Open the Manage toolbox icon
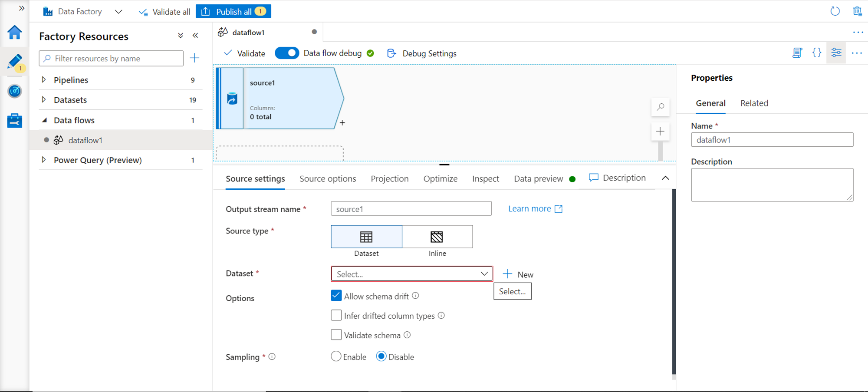 click(15, 121)
